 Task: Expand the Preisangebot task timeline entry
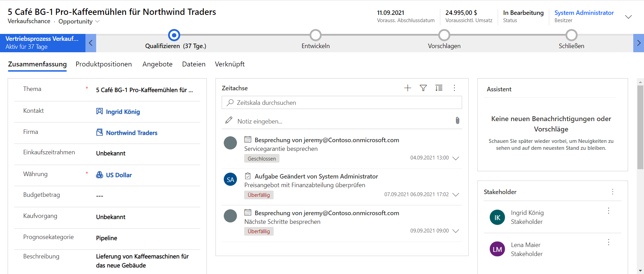coord(456,194)
